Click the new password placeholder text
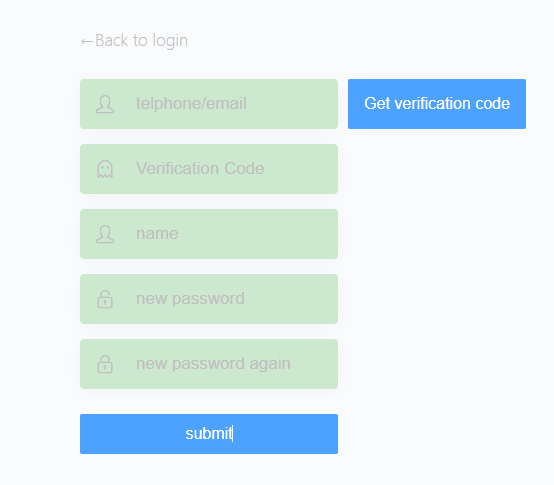Viewport: 554px width, 485px height. 190,299
